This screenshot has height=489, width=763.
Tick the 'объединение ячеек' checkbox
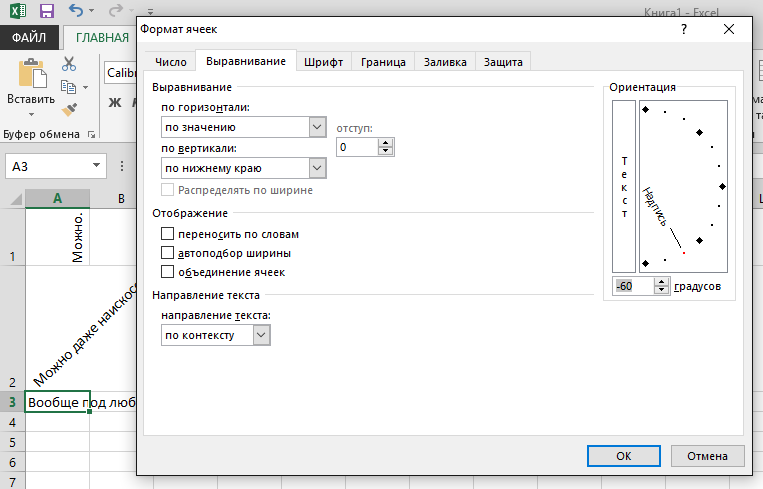tap(167, 272)
